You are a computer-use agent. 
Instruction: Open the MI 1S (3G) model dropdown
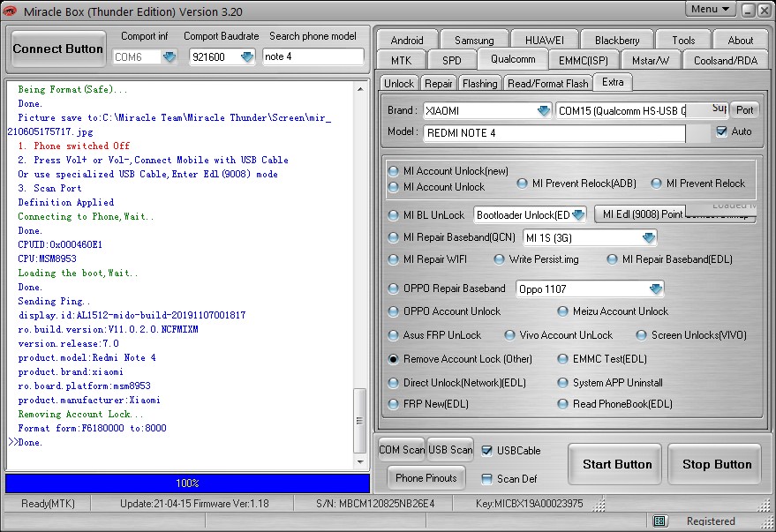(x=648, y=238)
